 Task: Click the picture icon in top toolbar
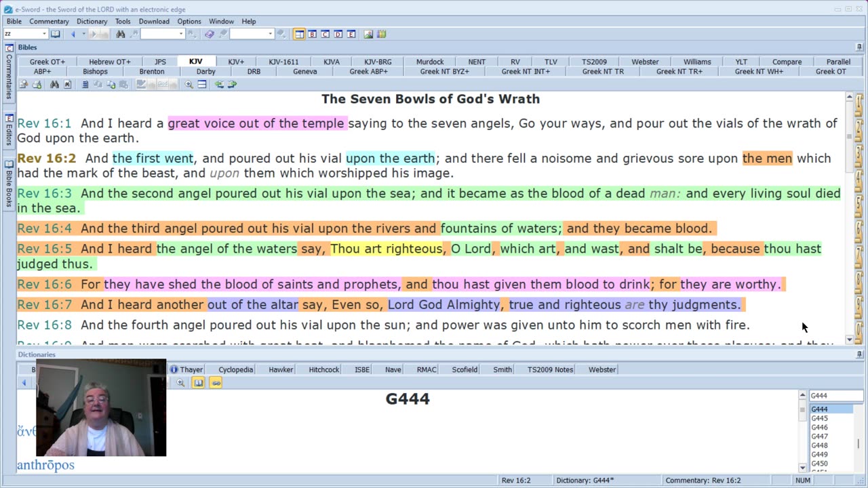point(368,34)
